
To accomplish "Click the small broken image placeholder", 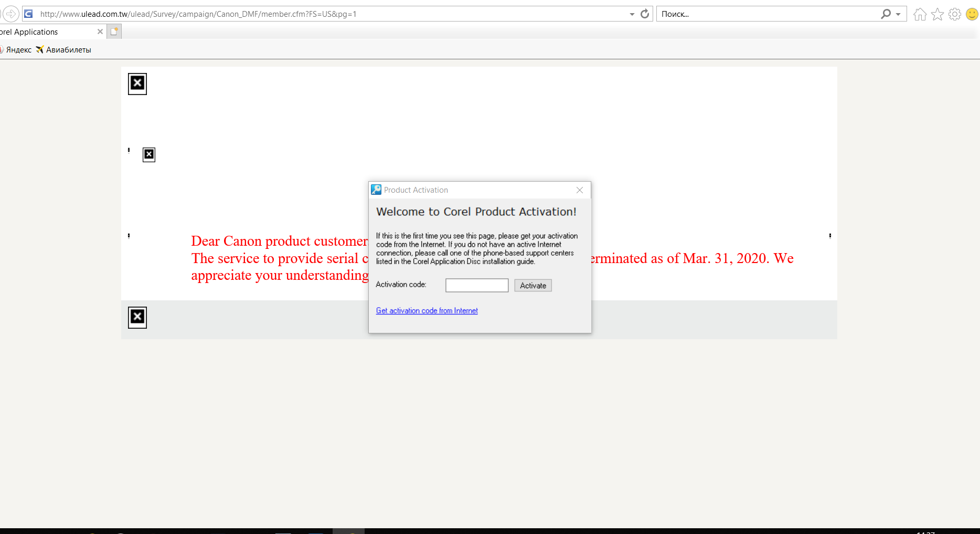I will pyautogui.click(x=149, y=154).
